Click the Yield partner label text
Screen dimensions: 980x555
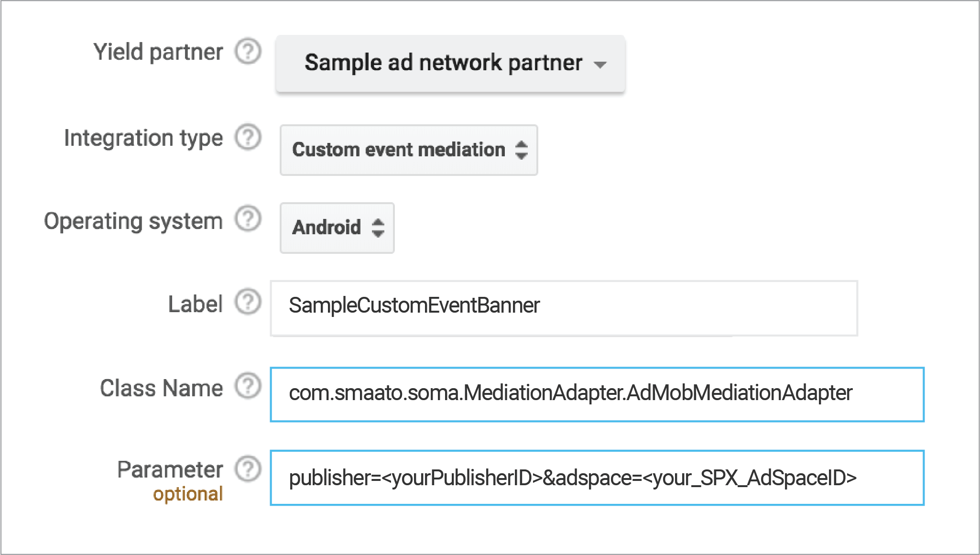point(158,52)
